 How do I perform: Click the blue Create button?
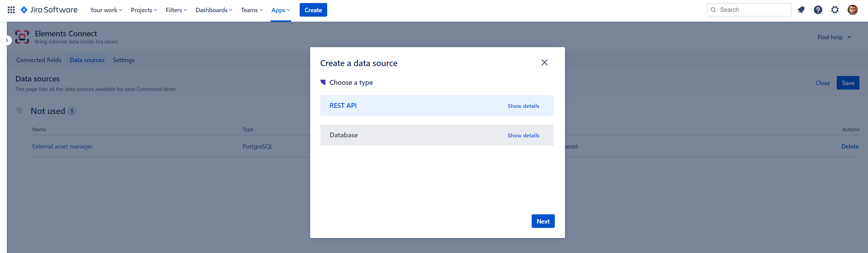[313, 10]
